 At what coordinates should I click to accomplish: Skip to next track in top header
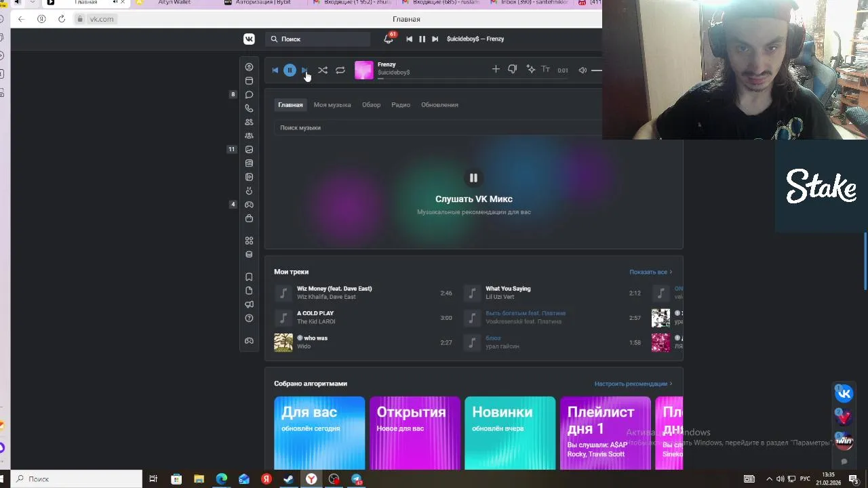(x=435, y=39)
